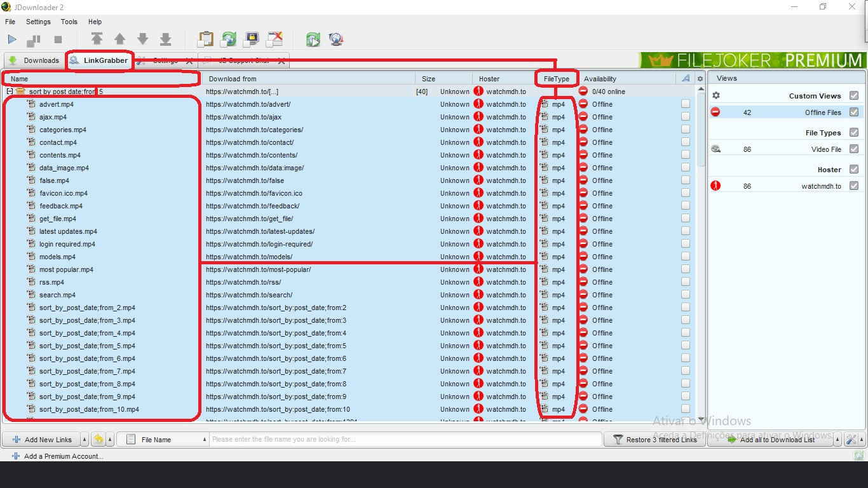868x488 pixels.
Task: Click the hoster icon in ajax.mp4 row
Action: click(478, 117)
